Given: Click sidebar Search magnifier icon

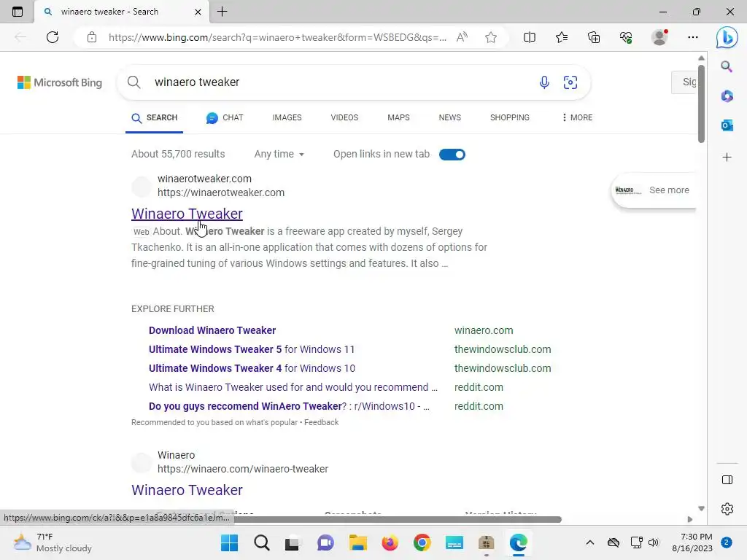Looking at the screenshot, I should coord(727,66).
